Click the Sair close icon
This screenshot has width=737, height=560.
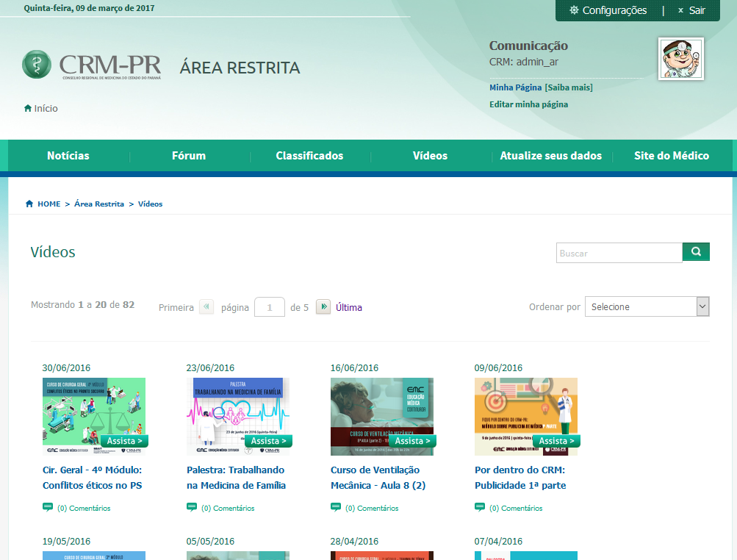coord(680,10)
